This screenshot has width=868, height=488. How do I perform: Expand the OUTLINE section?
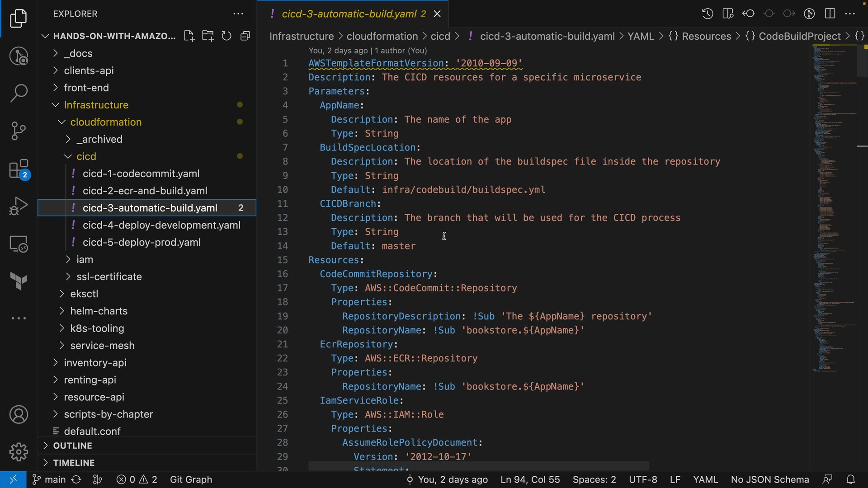click(72, 446)
